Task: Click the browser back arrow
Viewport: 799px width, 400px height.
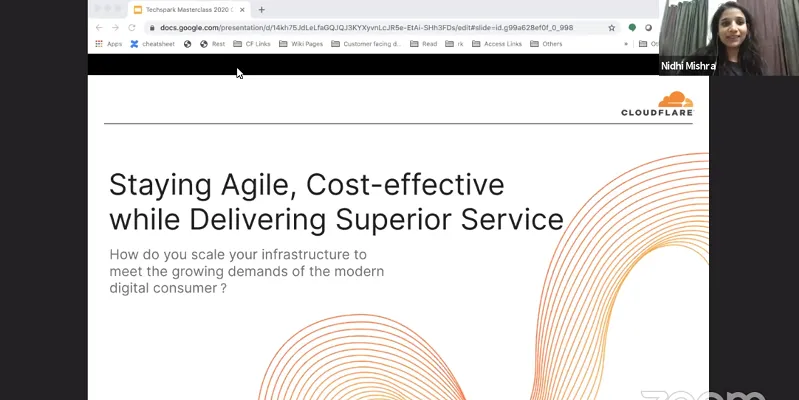Action: click(98, 28)
